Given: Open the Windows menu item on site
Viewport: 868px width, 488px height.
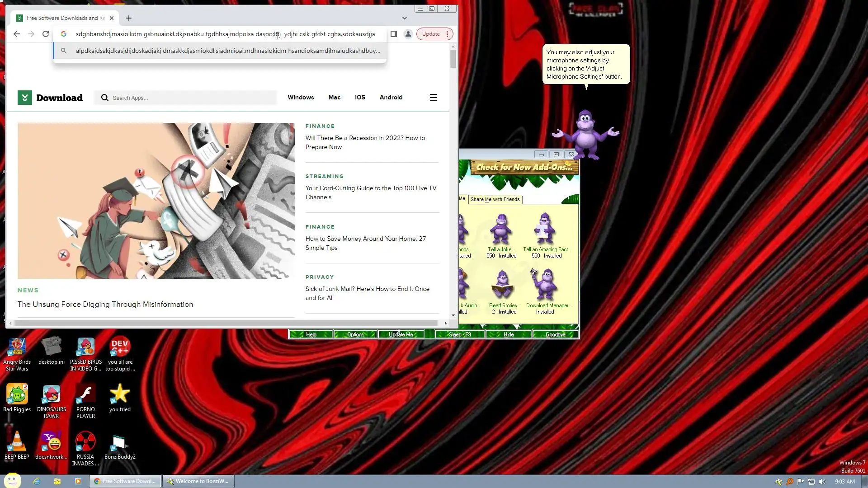Looking at the screenshot, I should [301, 98].
